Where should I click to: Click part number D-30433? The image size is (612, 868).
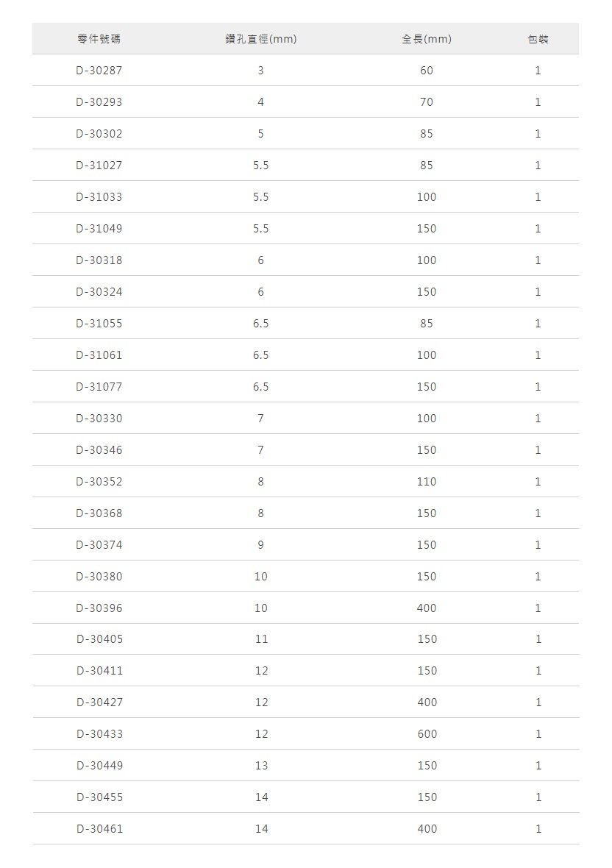(x=99, y=734)
